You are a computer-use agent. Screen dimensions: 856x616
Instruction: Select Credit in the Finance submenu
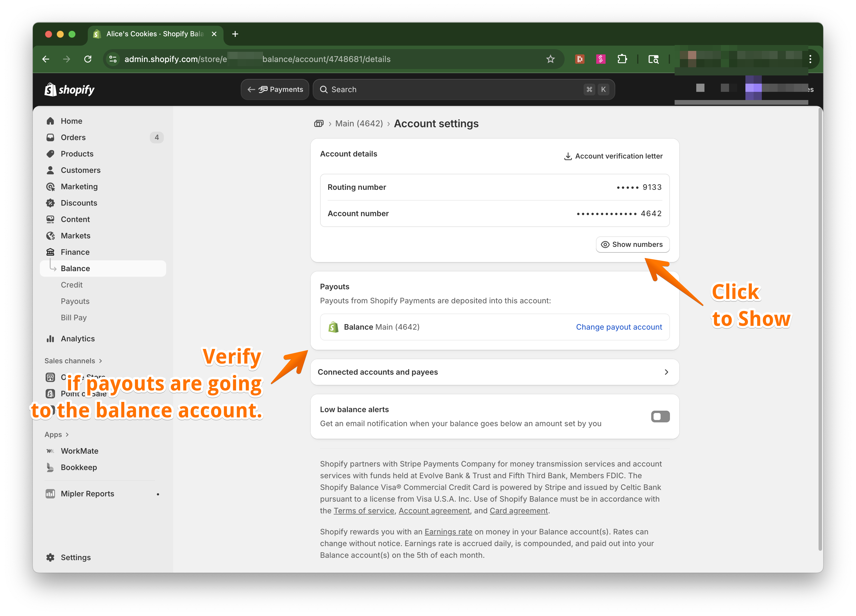point(71,285)
